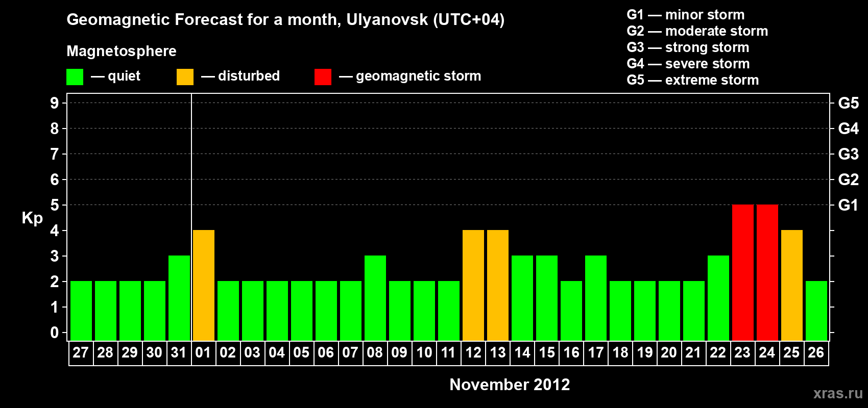This screenshot has width=868, height=408.
Task: Click the 'November 2012' label
Action: 510,385
